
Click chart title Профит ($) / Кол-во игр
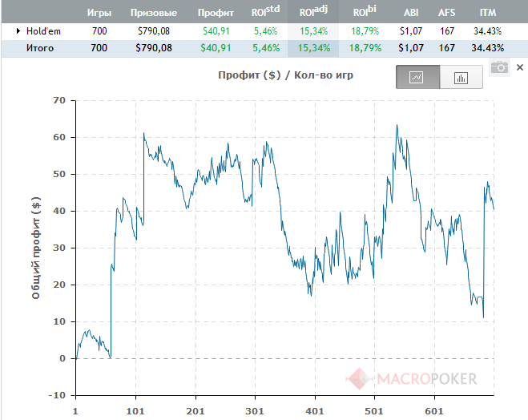(x=285, y=75)
